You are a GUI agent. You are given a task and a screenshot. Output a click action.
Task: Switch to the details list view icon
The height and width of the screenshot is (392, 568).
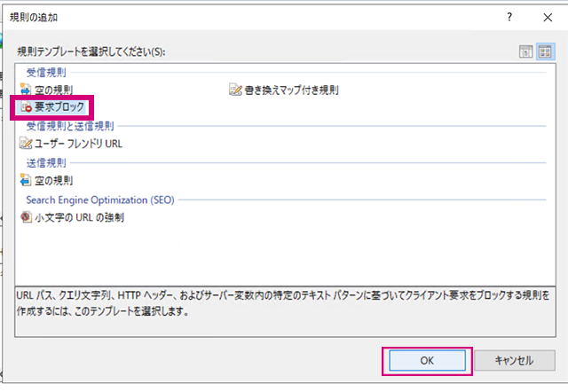tap(526, 52)
